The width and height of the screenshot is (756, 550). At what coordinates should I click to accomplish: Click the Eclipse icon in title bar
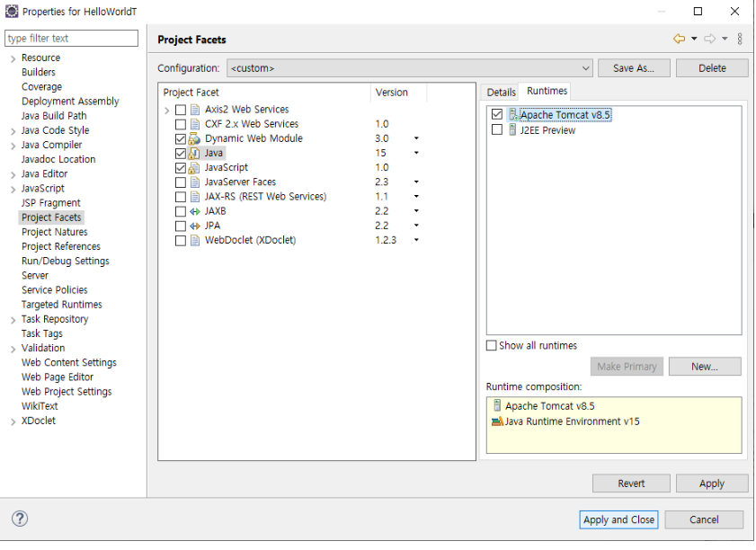click(x=12, y=11)
